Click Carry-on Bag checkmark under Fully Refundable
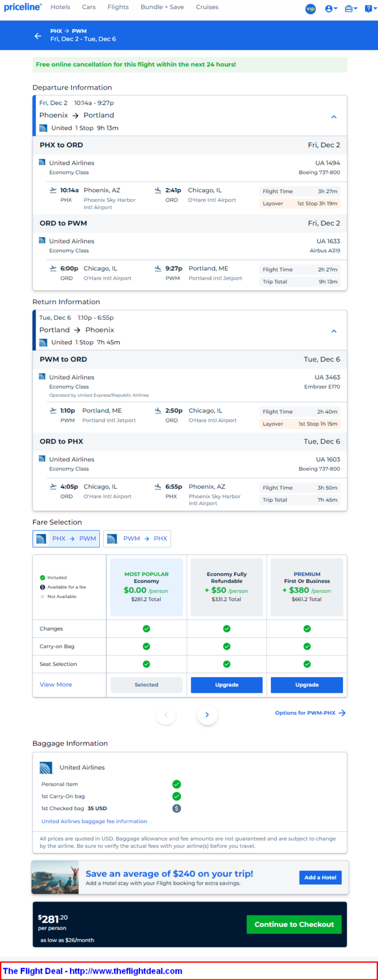Image resolution: width=378 pixels, height=980 pixels. coord(227,647)
